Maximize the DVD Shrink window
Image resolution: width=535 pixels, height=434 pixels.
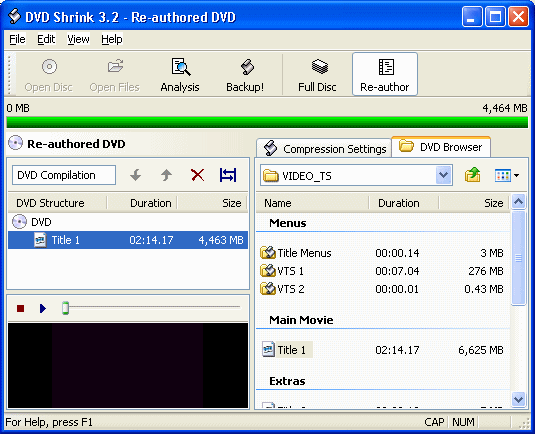[x=495, y=16]
